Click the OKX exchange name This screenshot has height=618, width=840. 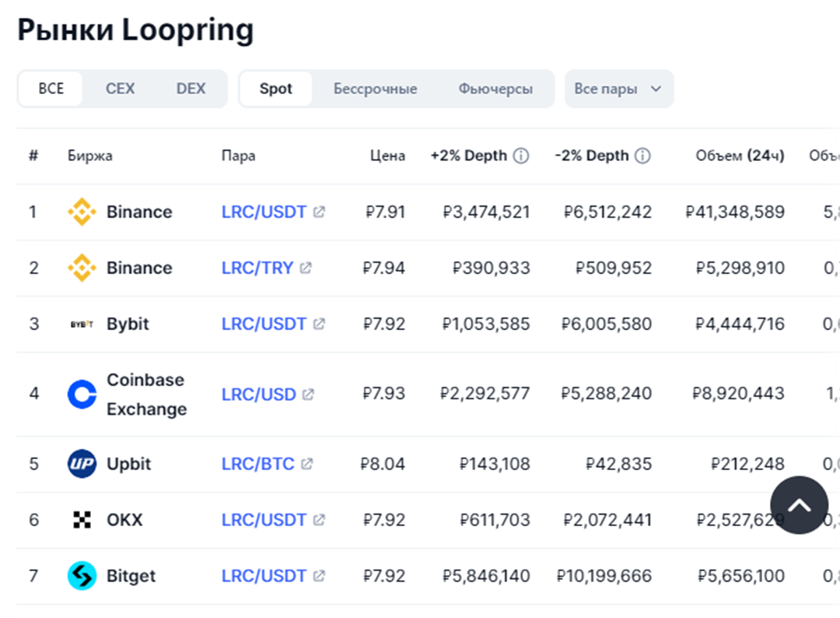pos(124,519)
